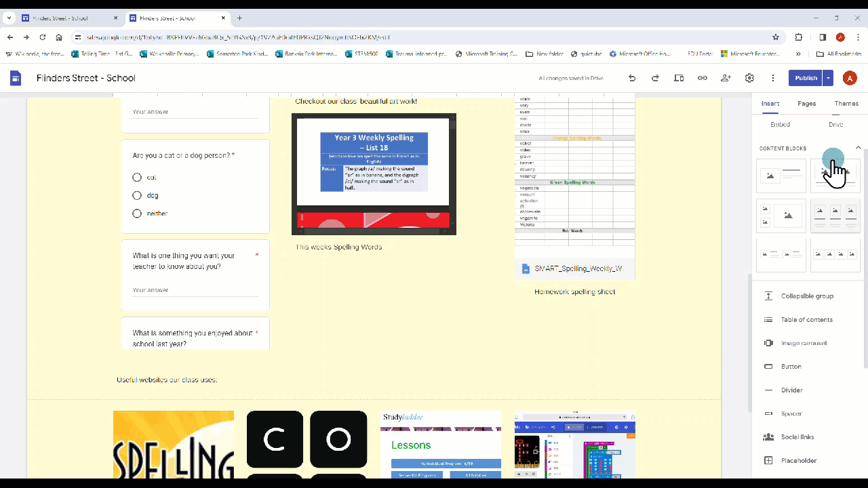Select the 'dog' radio option

(x=137, y=195)
